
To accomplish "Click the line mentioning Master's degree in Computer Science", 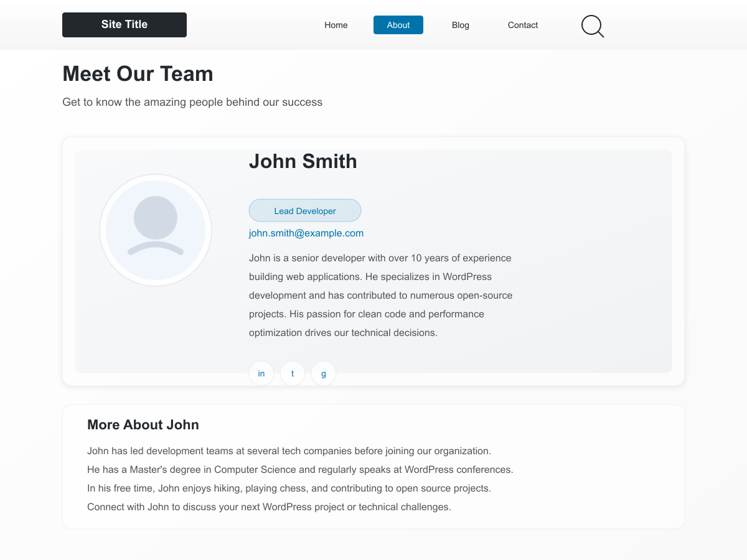I will (x=300, y=470).
